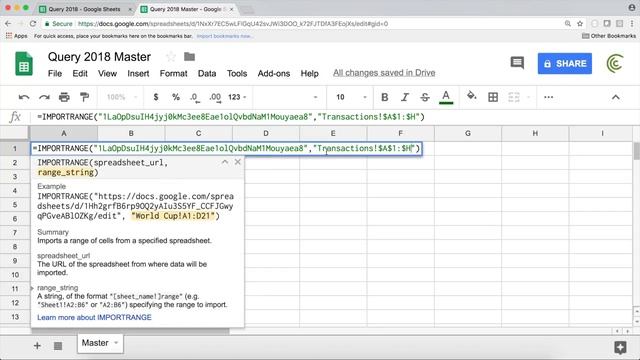Open the zoom 100% dropdown
The height and width of the screenshot is (360, 640).
click(122, 97)
